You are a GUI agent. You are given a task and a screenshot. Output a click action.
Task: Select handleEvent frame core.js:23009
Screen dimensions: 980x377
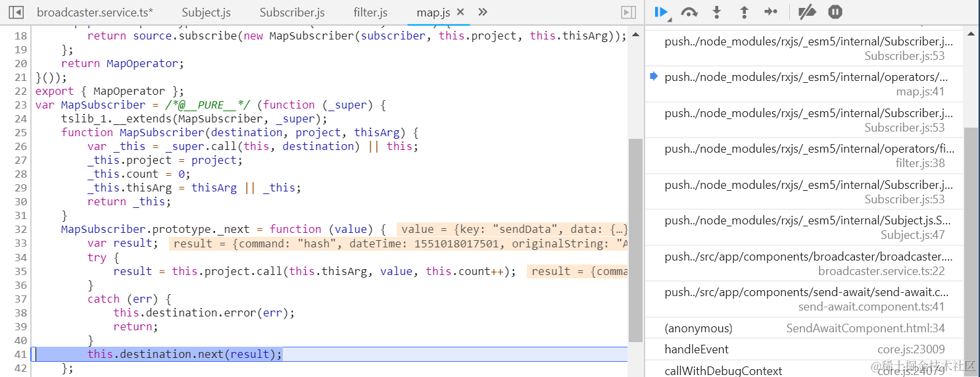804,349
